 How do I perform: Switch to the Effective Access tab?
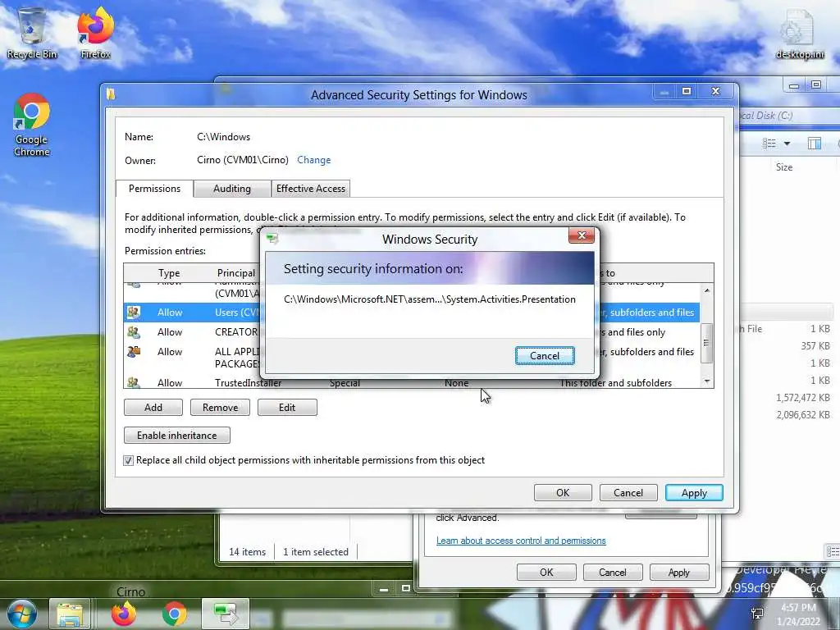pyautogui.click(x=311, y=189)
